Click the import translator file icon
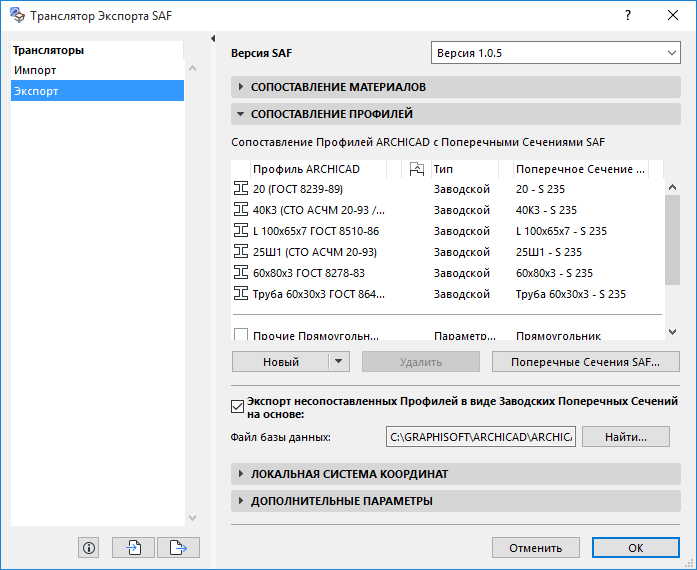Screen dimensions: 697x570 (x=133, y=547)
